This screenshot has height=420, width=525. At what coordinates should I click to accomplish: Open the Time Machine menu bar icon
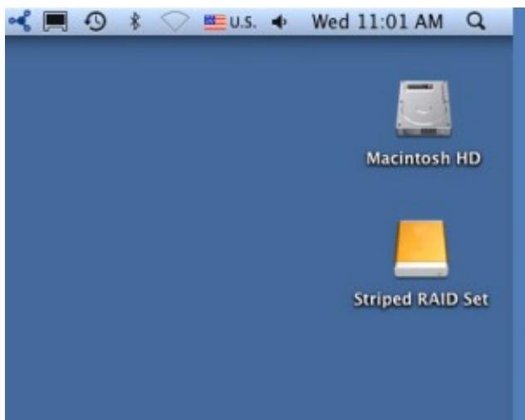tap(96, 22)
